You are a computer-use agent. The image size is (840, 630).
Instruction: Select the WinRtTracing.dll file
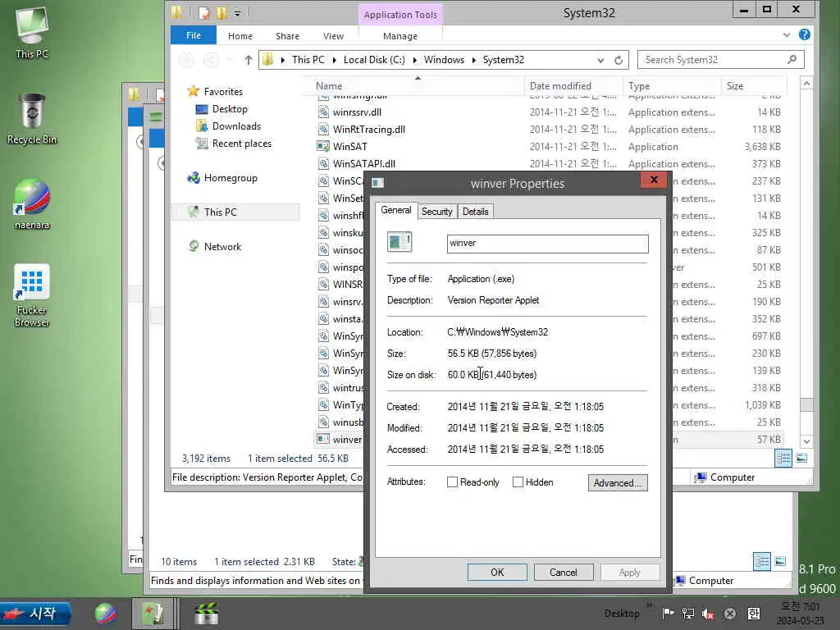point(368,130)
